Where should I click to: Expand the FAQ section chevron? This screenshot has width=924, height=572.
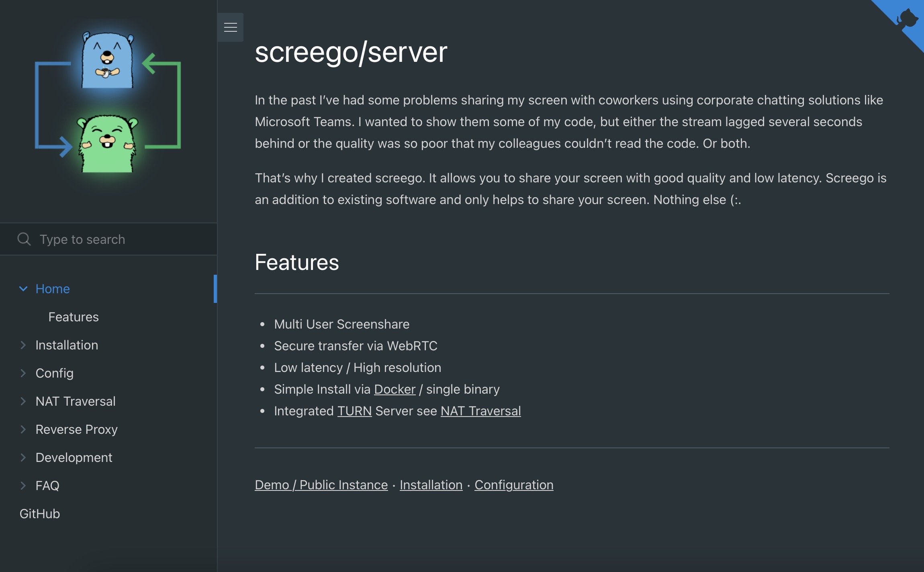(23, 486)
